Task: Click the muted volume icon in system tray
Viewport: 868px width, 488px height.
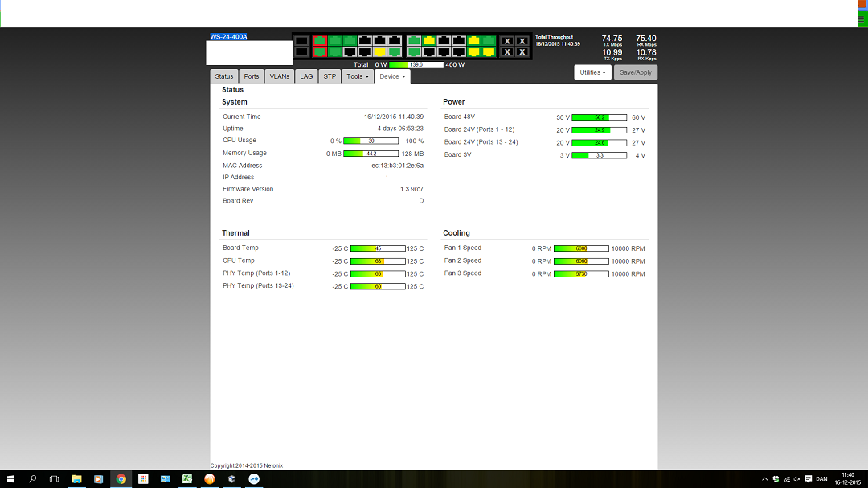Action: pyautogui.click(x=796, y=478)
